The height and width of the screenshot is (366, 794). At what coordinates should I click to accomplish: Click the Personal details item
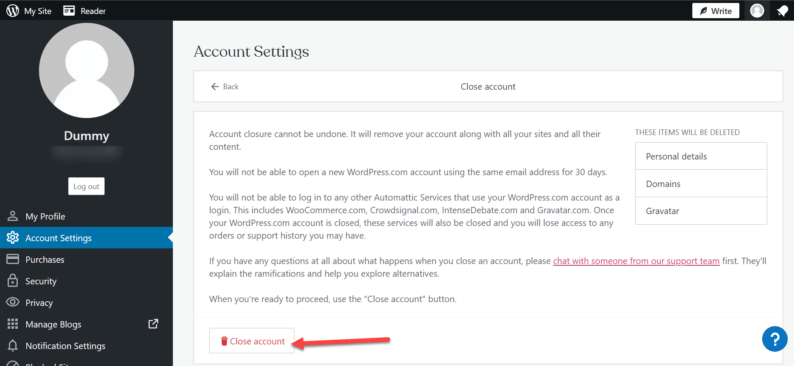701,156
